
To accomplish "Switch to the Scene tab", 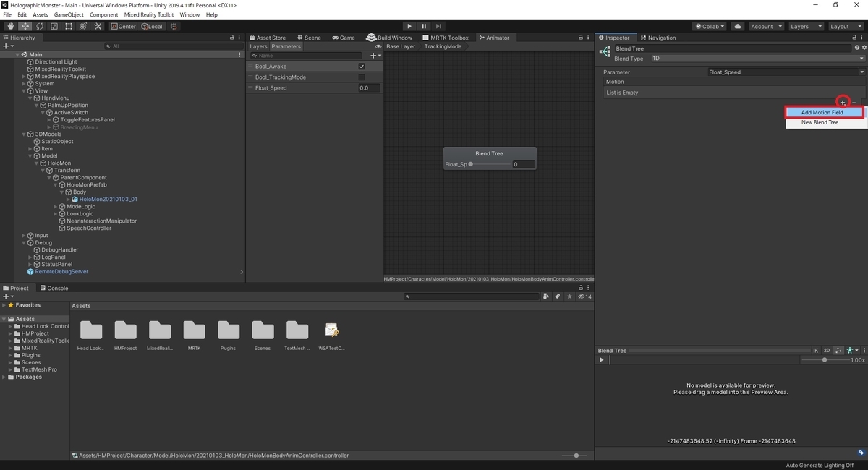I will 308,38.
